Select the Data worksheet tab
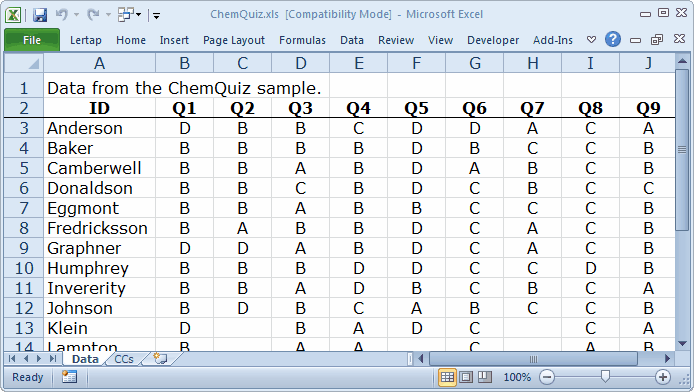This screenshot has width=694, height=392. (85, 359)
